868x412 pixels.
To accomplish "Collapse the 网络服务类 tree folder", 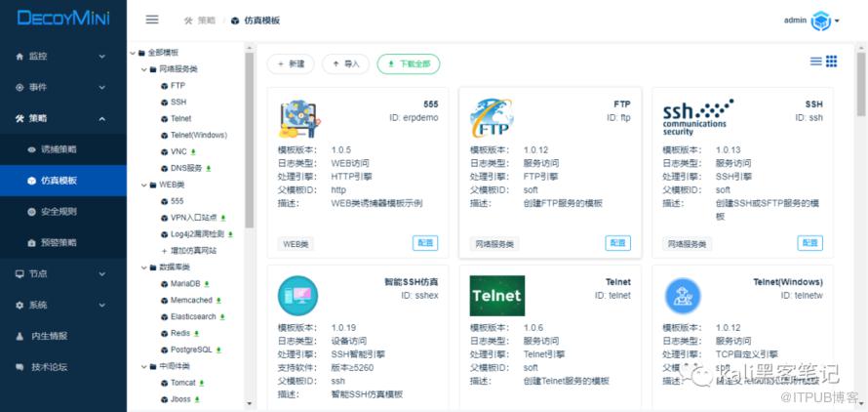I will [x=143, y=70].
